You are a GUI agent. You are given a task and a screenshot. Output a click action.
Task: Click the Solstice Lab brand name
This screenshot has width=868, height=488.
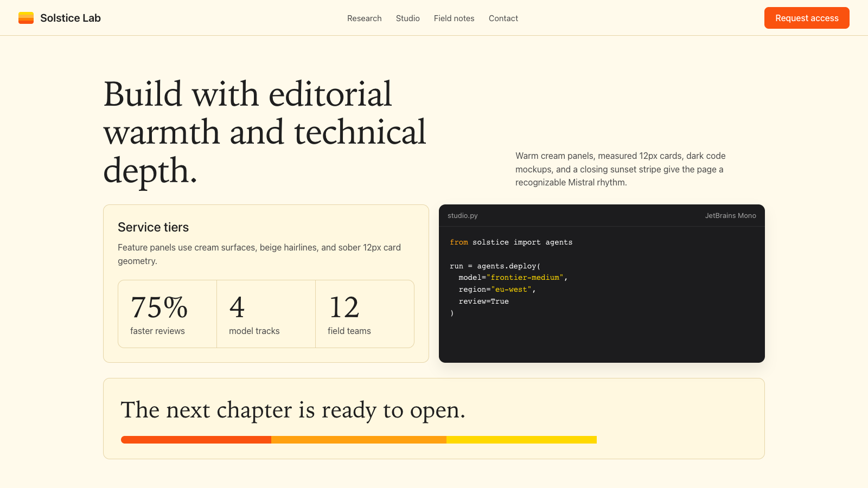point(71,18)
